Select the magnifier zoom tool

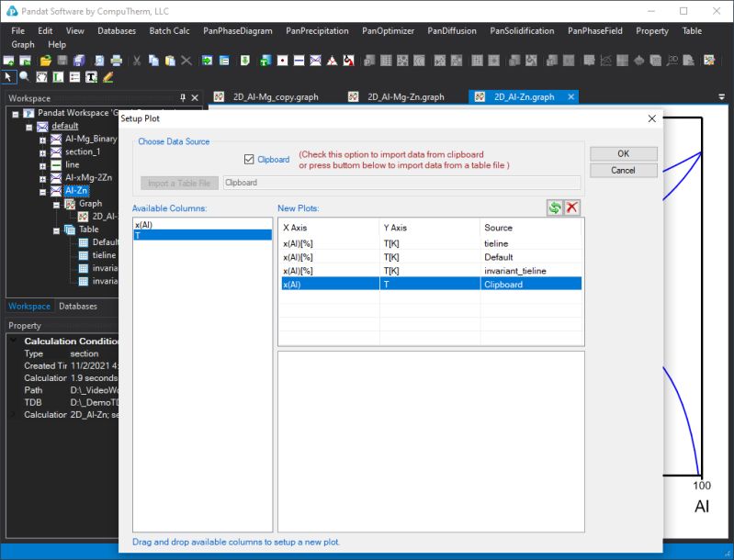coord(24,77)
